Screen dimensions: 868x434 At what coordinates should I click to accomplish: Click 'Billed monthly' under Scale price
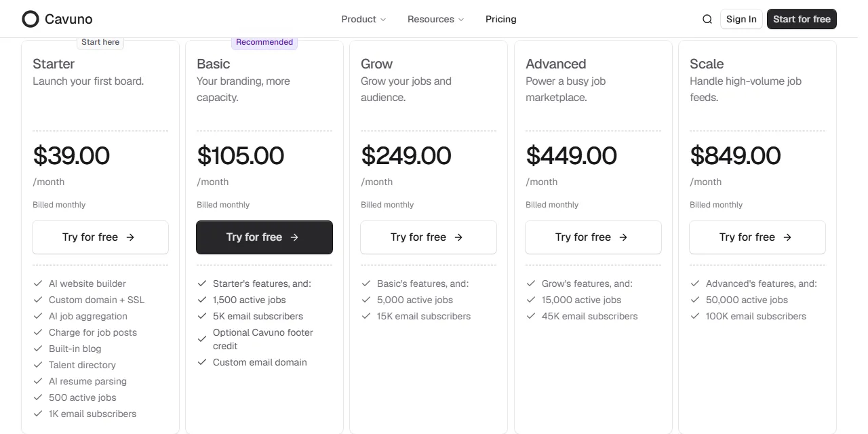coord(716,205)
